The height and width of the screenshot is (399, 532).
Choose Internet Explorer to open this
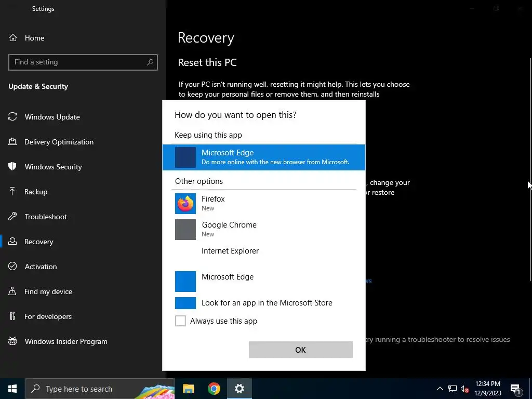[x=264, y=255]
